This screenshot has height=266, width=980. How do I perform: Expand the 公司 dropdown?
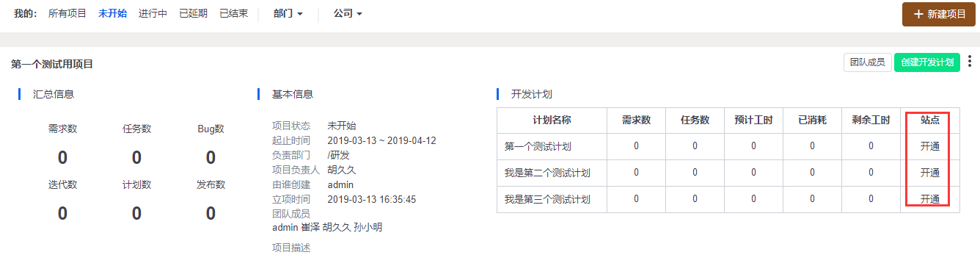coord(348,14)
